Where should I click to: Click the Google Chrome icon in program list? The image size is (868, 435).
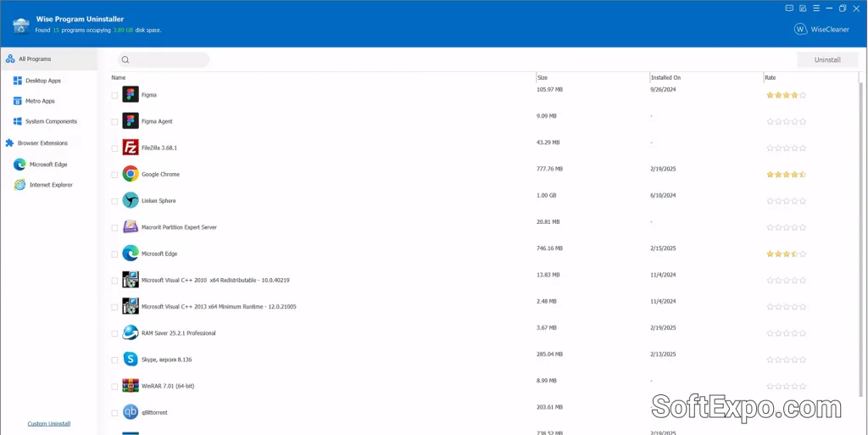point(131,174)
